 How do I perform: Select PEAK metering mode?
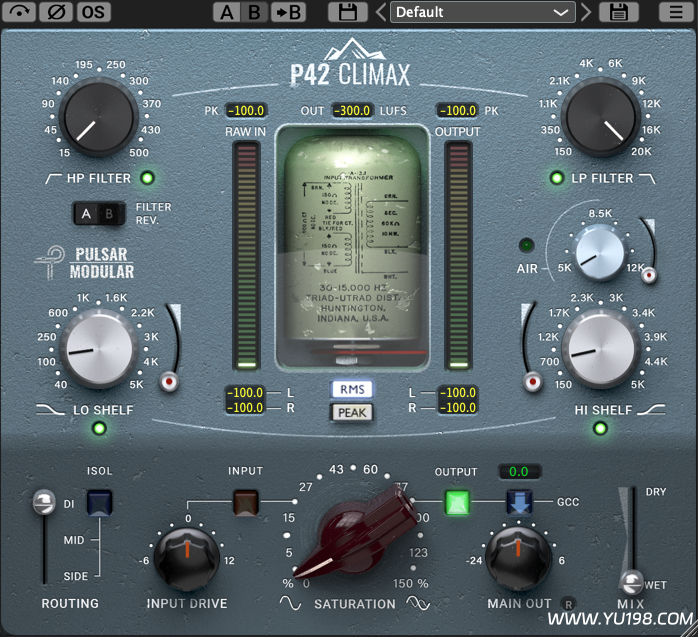(352, 413)
